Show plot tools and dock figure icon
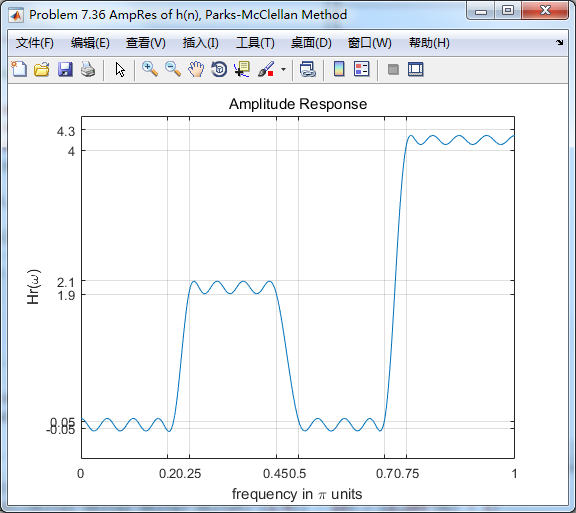The width and height of the screenshot is (576, 513). coord(415,69)
